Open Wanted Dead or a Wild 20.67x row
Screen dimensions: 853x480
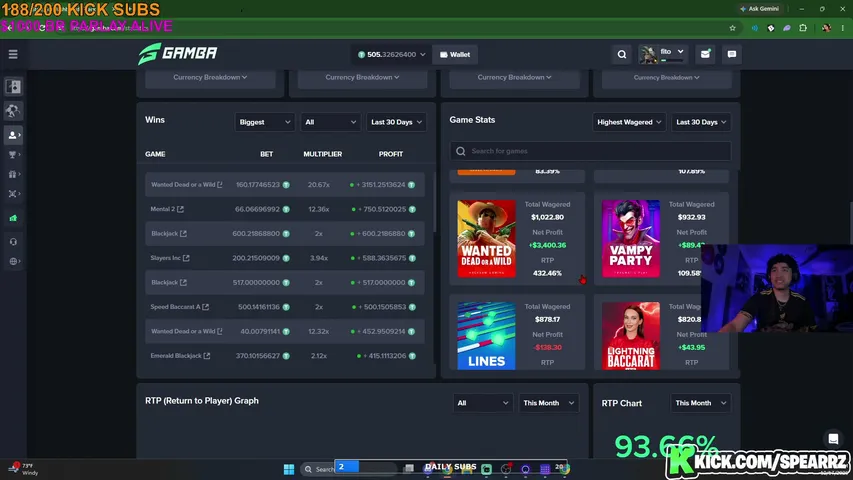click(x=285, y=184)
